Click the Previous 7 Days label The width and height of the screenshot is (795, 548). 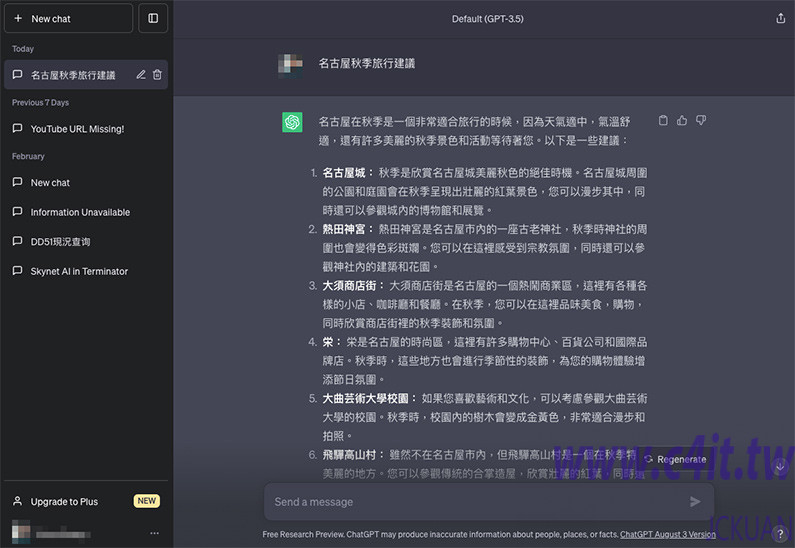point(41,102)
